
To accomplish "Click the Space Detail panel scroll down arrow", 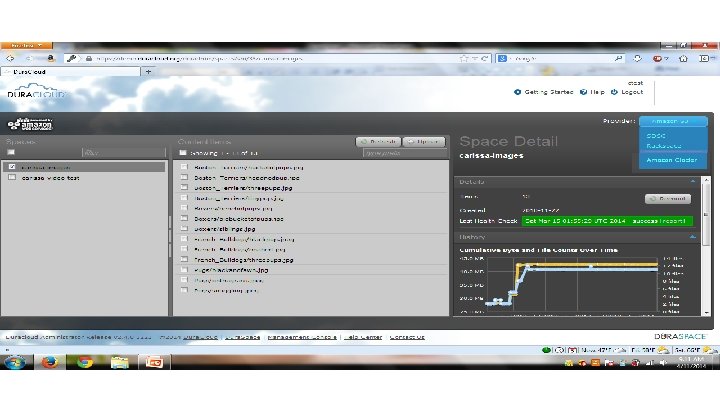I will tap(706, 313).
